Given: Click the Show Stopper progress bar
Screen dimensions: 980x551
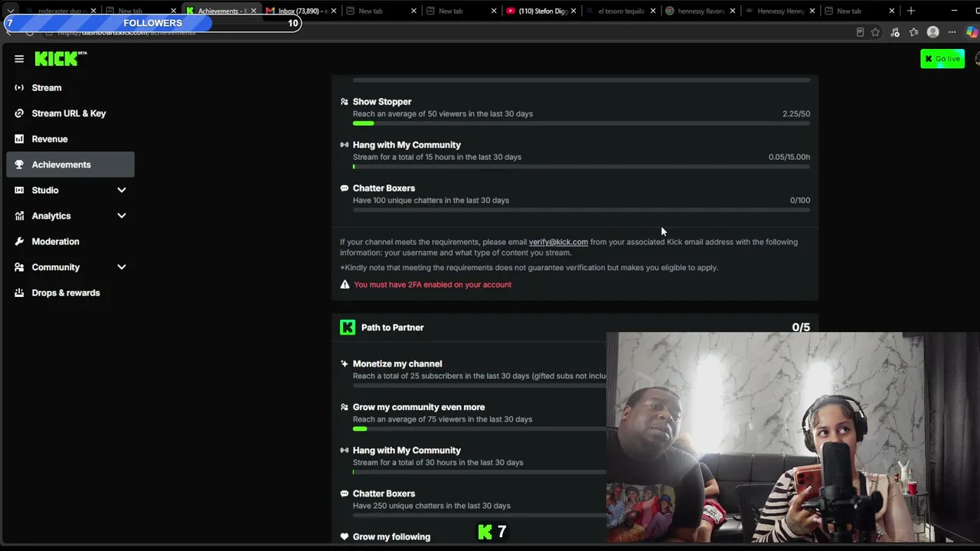Looking at the screenshot, I should (x=581, y=123).
